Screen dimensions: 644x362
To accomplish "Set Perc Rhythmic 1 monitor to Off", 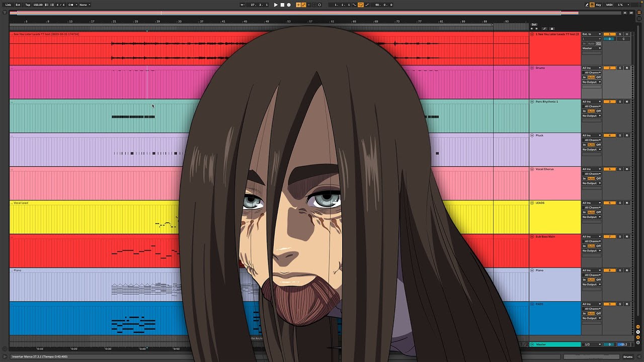I will (598, 111).
